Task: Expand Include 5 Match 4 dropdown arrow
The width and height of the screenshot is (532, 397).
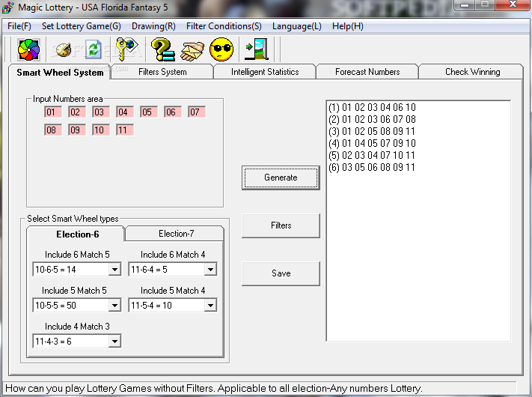Action: pyautogui.click(x=210, y=306)
